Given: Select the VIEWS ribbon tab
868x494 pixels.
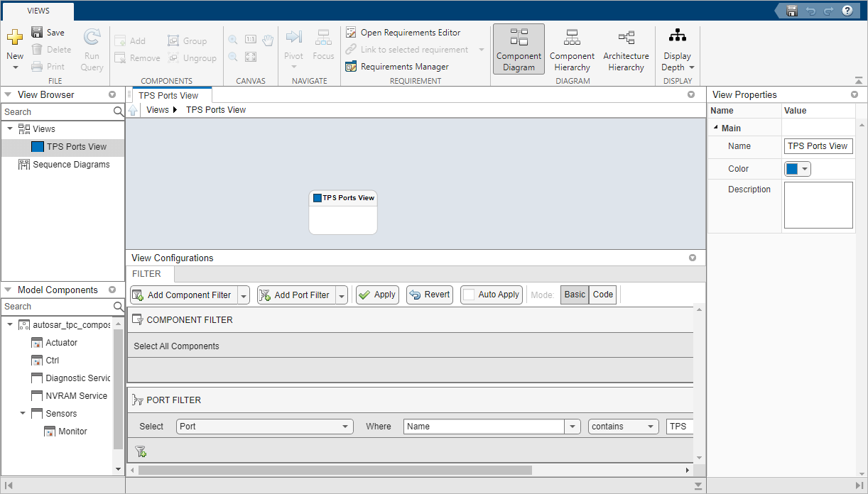Looking at the screenshot, I should 38,11.
